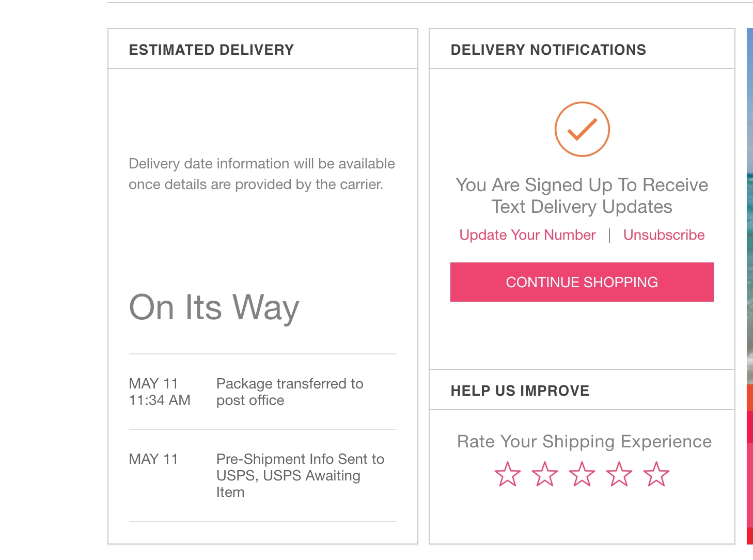Click the beach promotional image on the right

(749, 207)
